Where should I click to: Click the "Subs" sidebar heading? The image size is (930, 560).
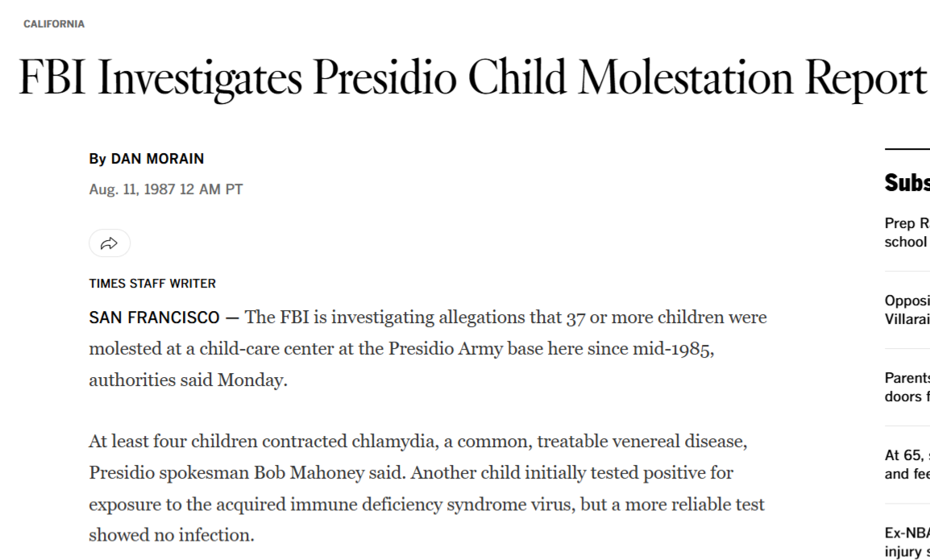point(907,183)
